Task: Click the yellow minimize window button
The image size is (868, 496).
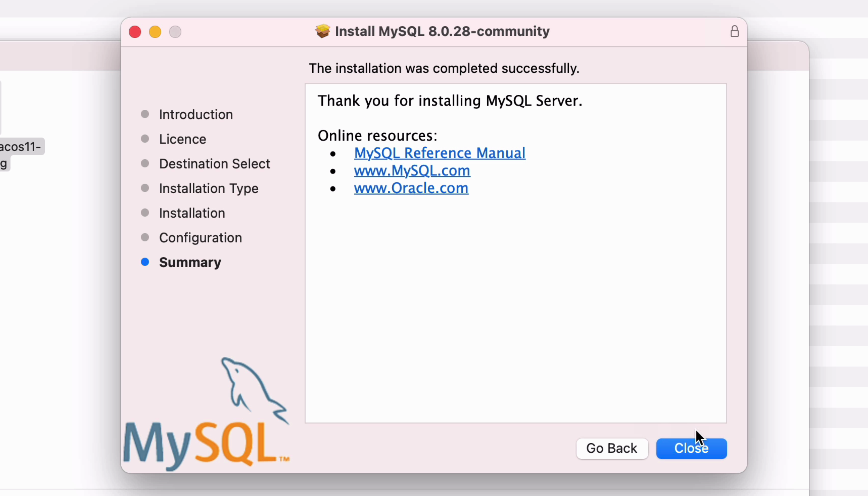Action: tap(155, 32)
